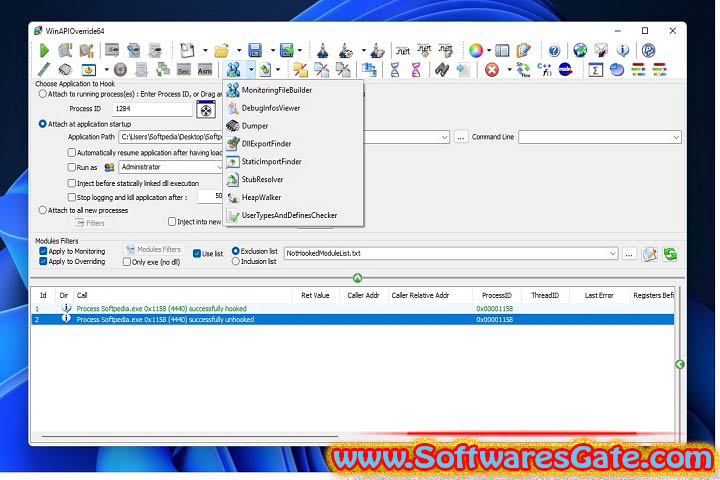The height and width of the screenshot is (480, 720).
Task: Select the Exclusion list radio button
Action: tap(236, 251)
